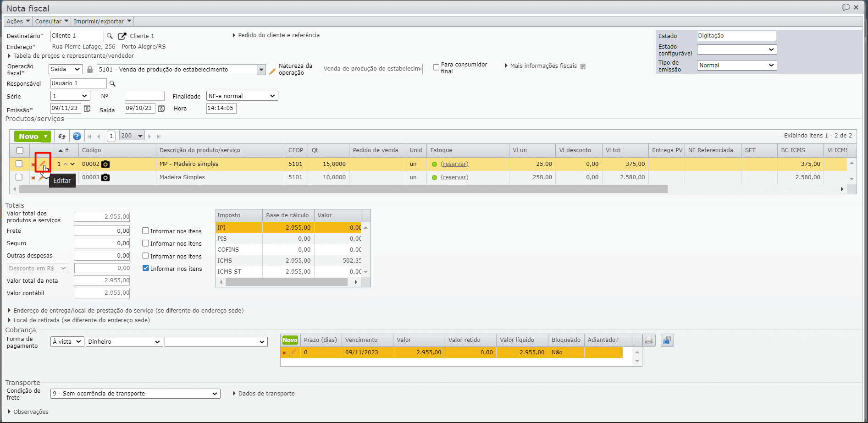Open Cliente 1 external link icon
The image size is (868, 423).
click(122, 36)
